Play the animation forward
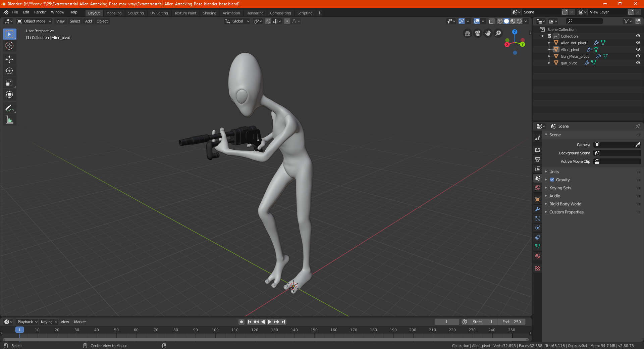Viewport: 644px width, 349px height. [270, 322]
